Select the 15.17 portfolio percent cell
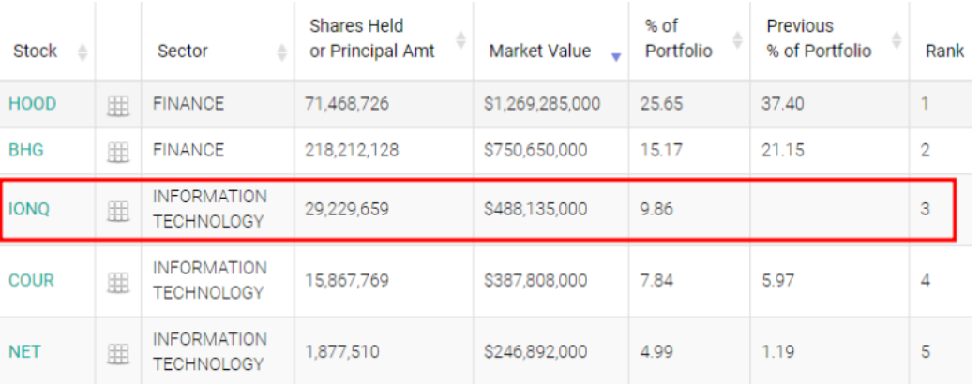This screenshot has height=384, width=980. click(660, 150)
